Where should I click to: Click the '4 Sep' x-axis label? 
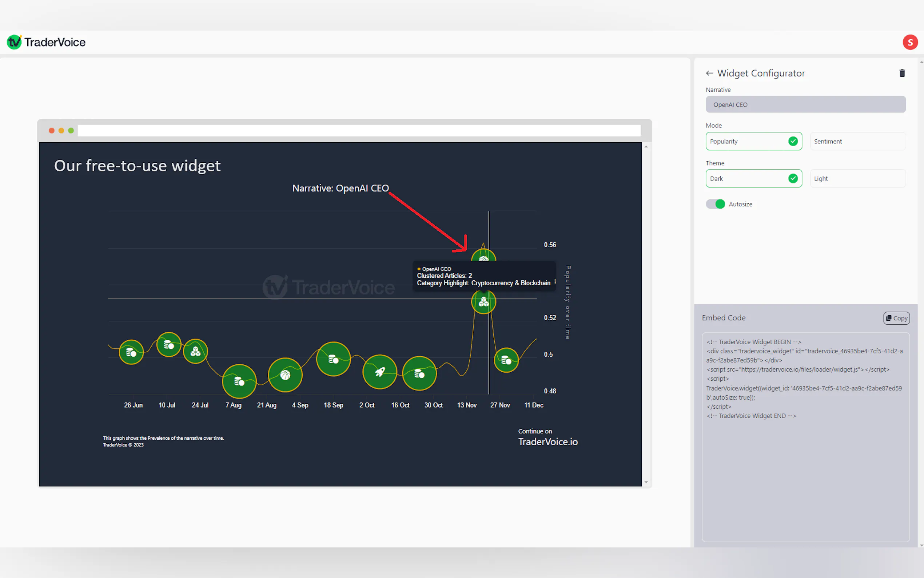(x=300, y=405)
